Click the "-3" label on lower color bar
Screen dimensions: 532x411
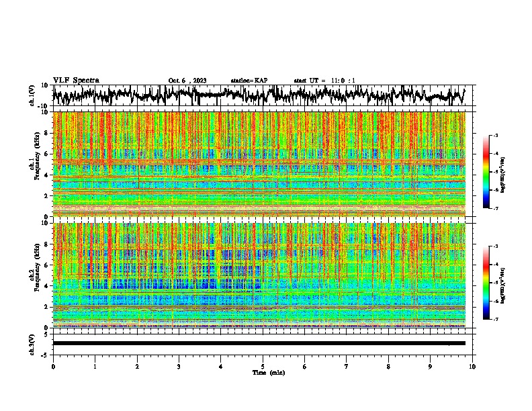coord(496,246)
